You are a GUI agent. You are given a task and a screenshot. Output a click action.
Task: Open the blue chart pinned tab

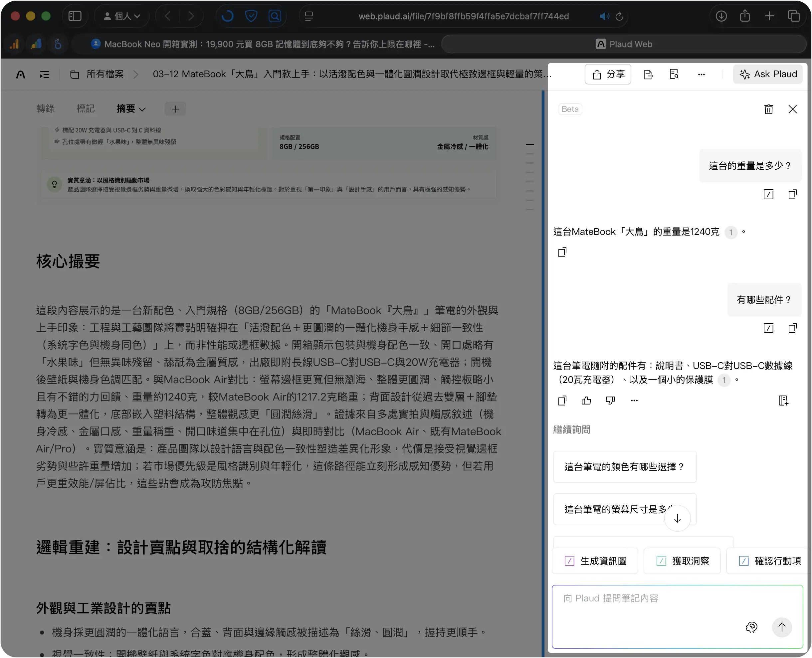coord(36,44)
